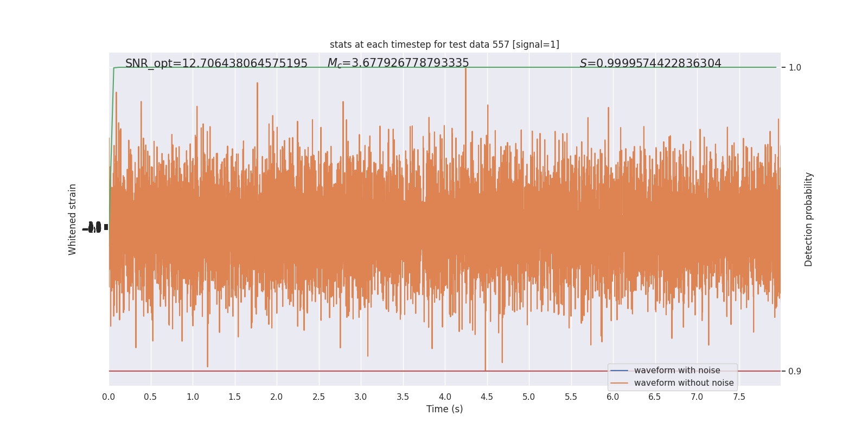Viewport: 868px width, 434px height.
Task: Click the 'Whitened strain' y-axis label
Action: [x=73, y=219]
